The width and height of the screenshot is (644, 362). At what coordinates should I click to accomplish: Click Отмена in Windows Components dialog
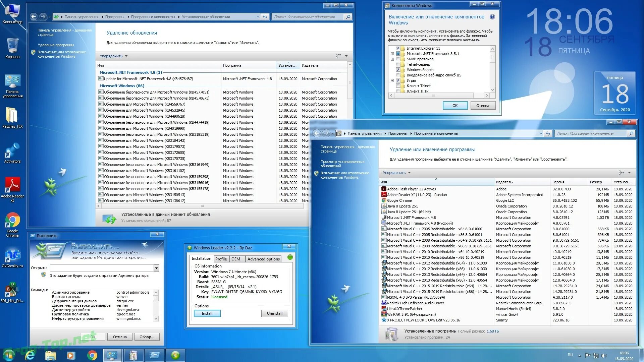coord(482,106)
